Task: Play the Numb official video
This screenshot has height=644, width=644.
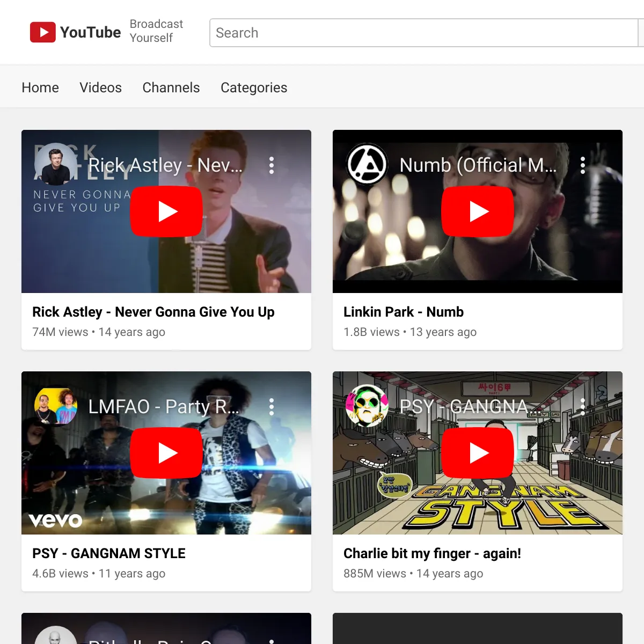Action: coord(478,211)
